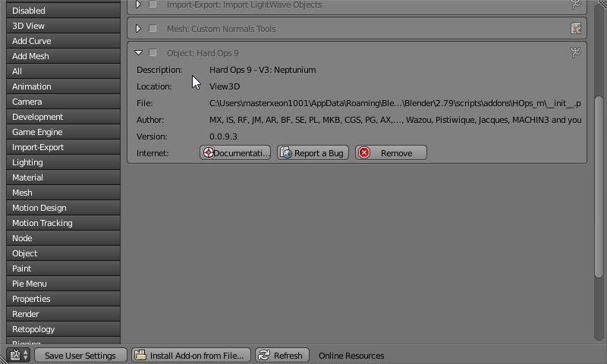Screen dimensions: 607x364
Task: Filter add-ons by Motion Tracking category
Action: [x=63, y=223]
